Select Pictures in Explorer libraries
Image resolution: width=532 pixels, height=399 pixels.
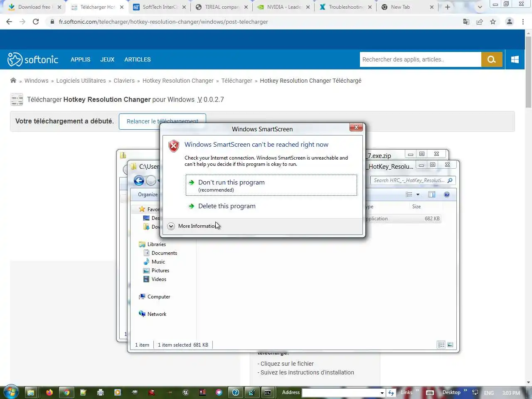[160, 271]
